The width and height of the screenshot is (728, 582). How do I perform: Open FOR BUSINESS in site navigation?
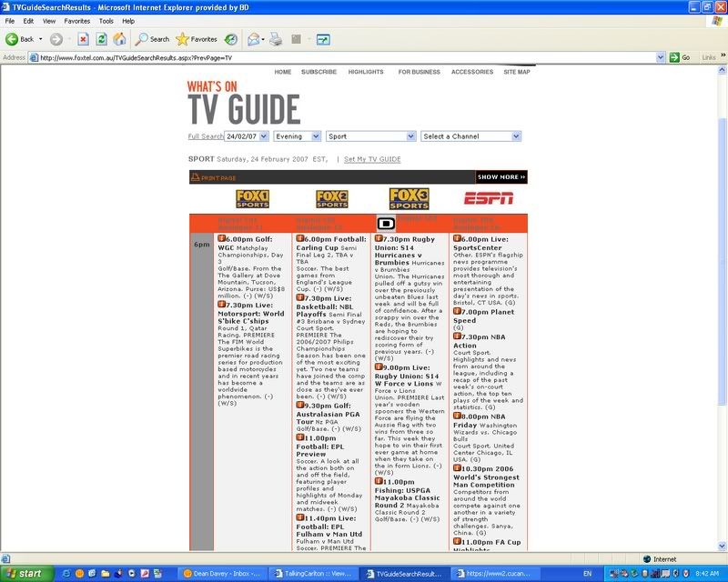419,72
